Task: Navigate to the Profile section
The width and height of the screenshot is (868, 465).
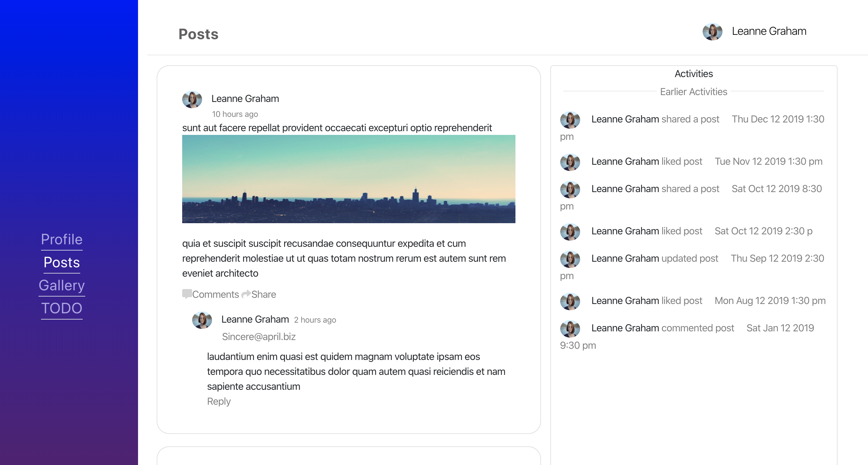Action: (62, 239)
